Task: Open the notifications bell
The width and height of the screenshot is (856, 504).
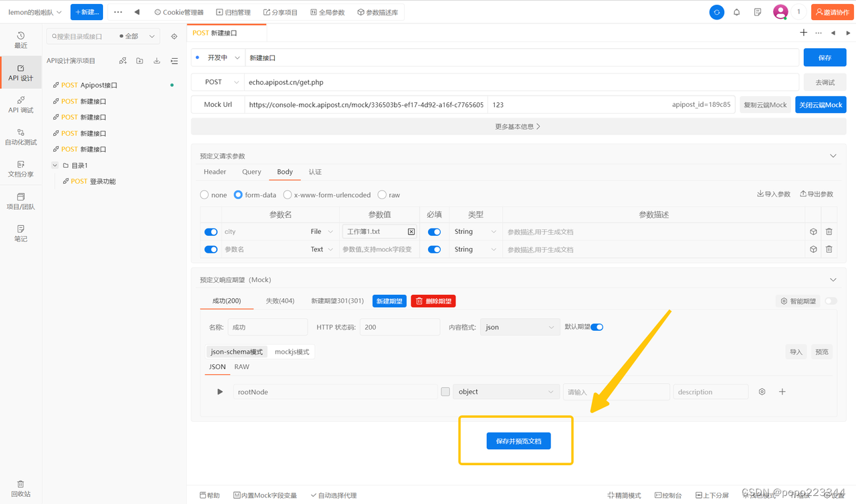Action: [x=737, y=12]
